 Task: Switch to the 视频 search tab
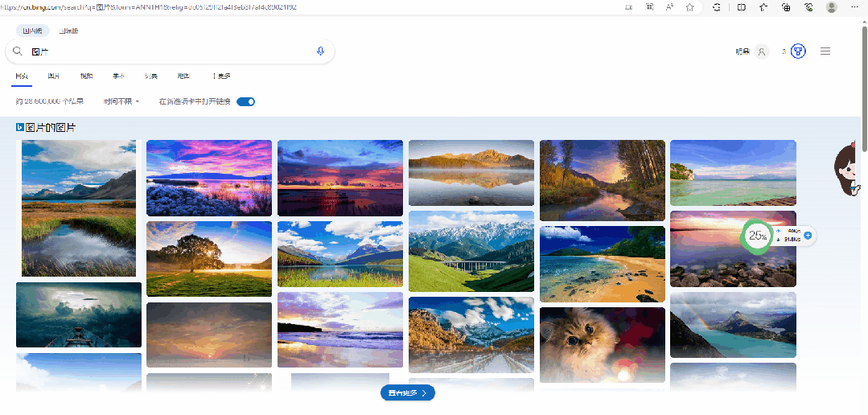86,76
